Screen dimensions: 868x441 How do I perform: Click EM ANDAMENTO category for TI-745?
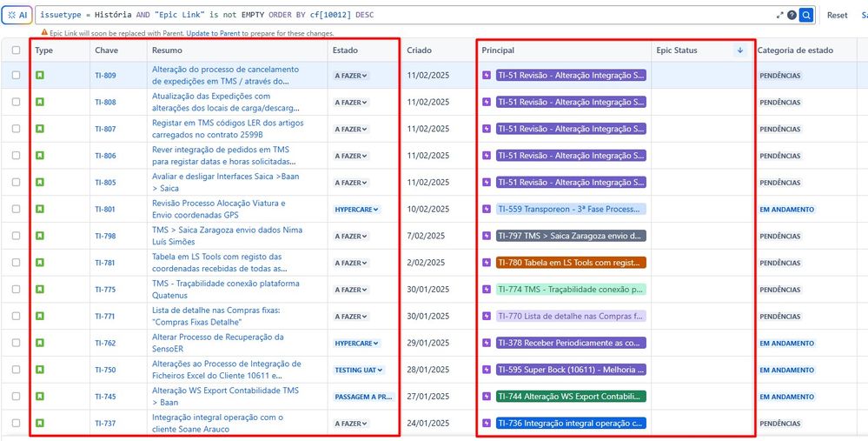(786, 397)
